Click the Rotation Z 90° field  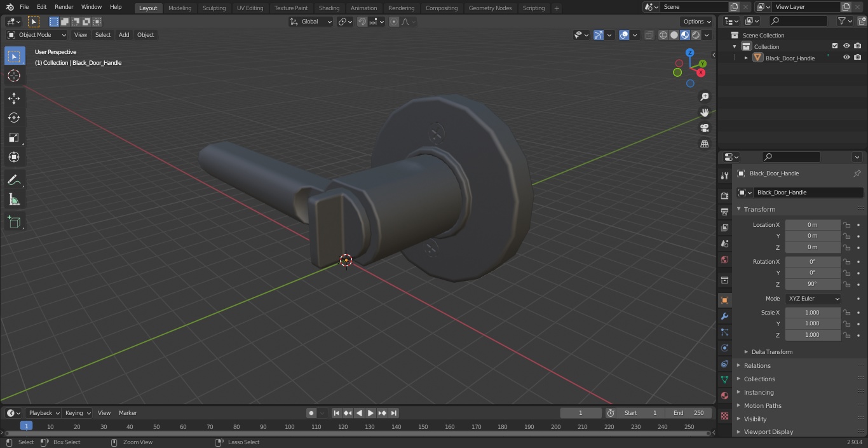coord(813,284)
